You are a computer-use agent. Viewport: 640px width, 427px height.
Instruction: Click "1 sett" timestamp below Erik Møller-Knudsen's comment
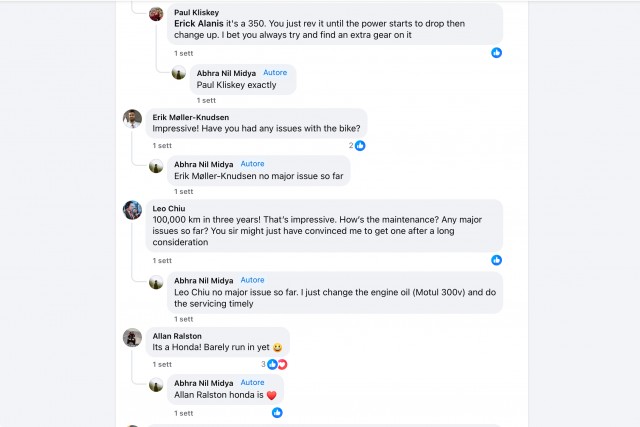161,145
